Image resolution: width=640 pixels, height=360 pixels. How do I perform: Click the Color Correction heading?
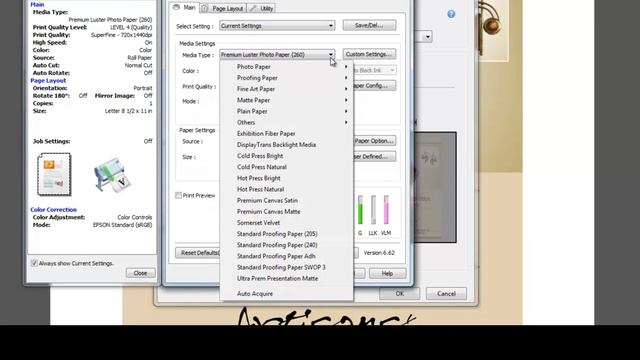tap(53, 209)
